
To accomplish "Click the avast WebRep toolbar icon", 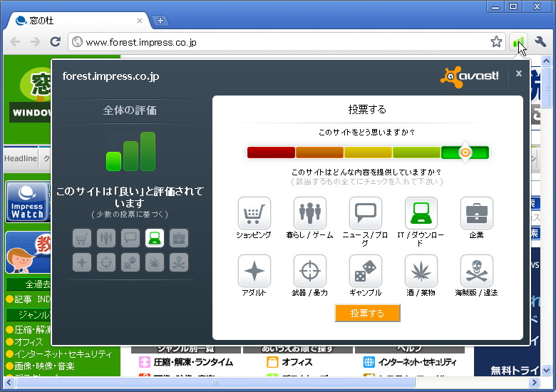I will click(518, 42).
